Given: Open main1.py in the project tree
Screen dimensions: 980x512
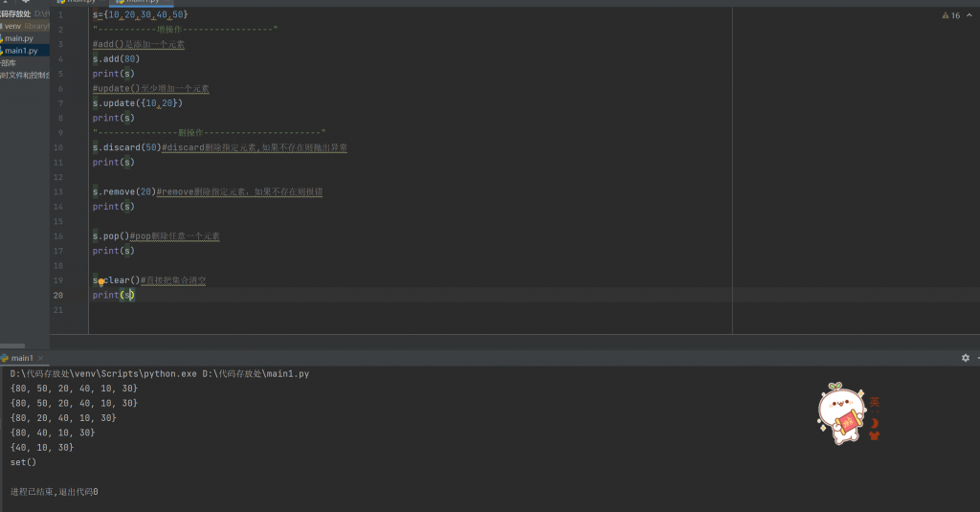Looking at the screenshot, I should 22,51.
